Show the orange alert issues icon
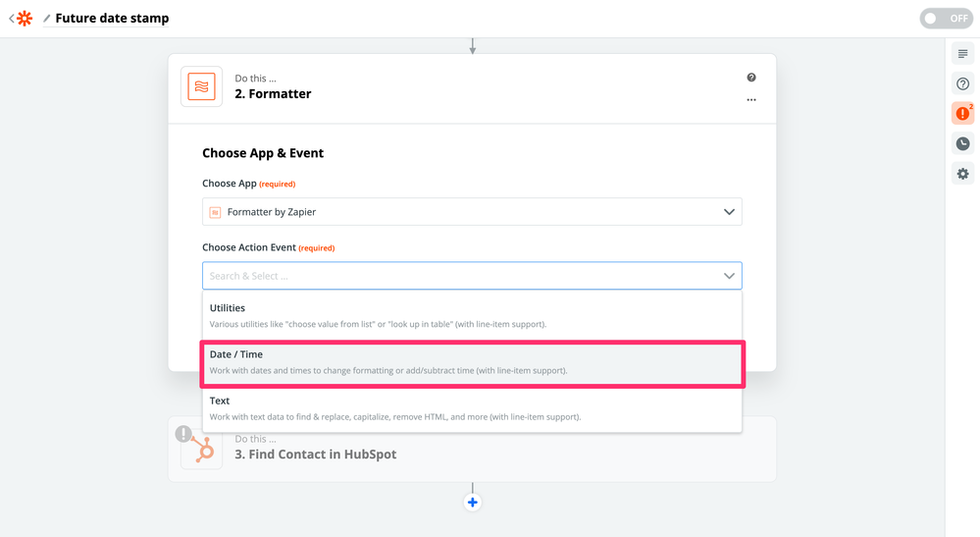 point(962,113)
